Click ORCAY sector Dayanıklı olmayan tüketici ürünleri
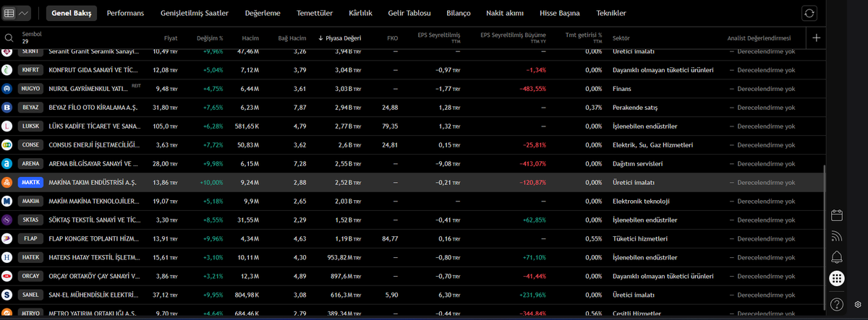 pos(663,276)
